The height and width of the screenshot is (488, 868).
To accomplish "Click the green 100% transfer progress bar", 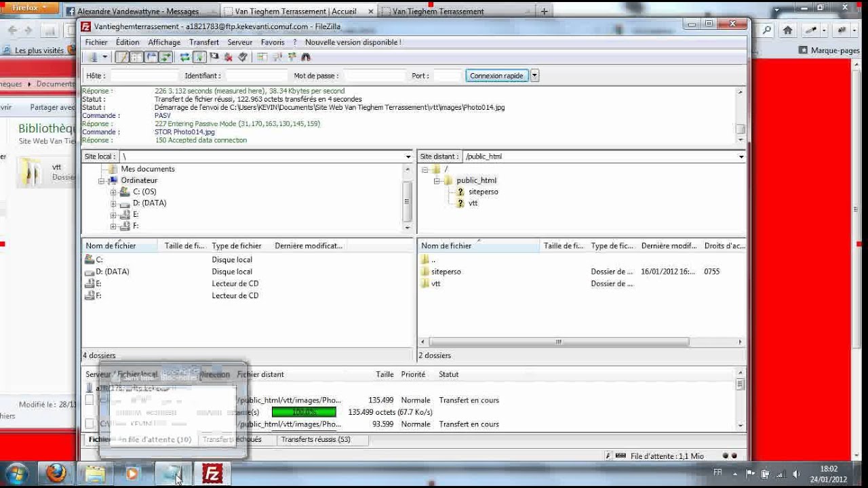I will tap(304, 412).
